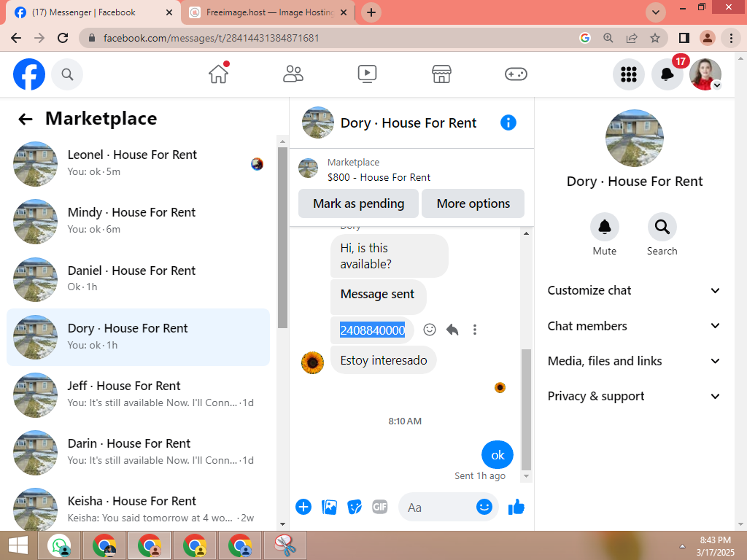Expand Media, files and links section
This screenshot has width=747, height=560.
[633, 361]
